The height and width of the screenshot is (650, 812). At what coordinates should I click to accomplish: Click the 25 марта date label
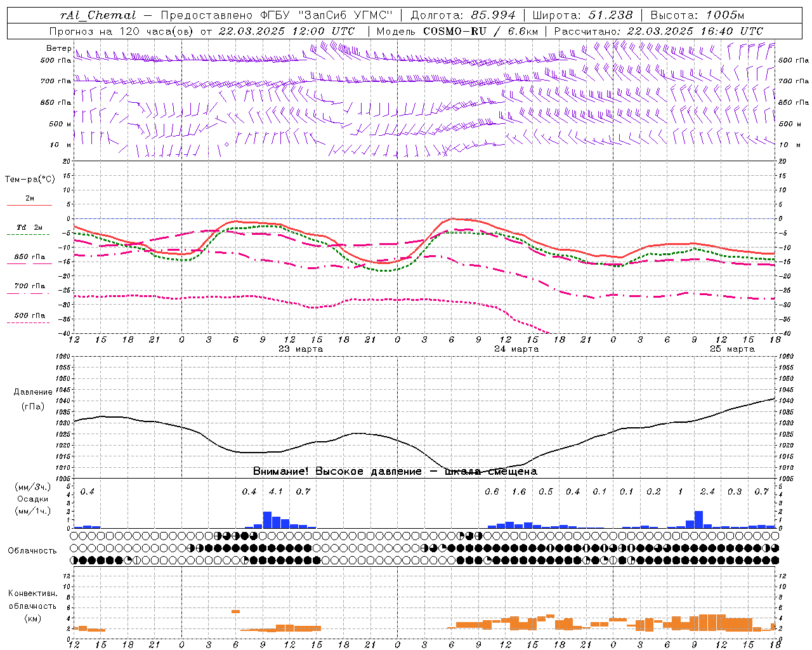tap(732, 349)
